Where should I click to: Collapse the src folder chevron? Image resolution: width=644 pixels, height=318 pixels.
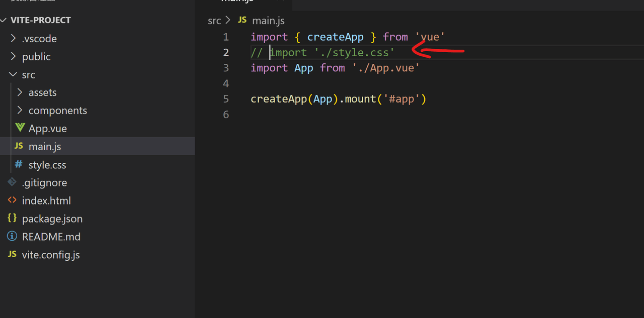click(x=13, y=74)
